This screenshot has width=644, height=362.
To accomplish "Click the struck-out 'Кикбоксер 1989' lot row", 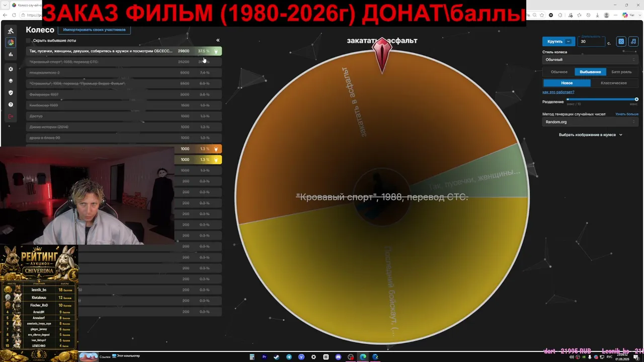I will [x=124, y=106].
